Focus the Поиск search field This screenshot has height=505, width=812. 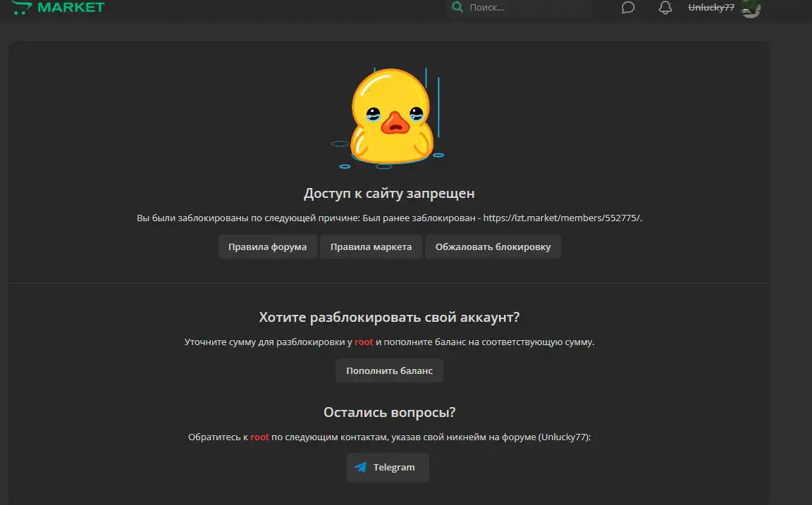(518, 7)
